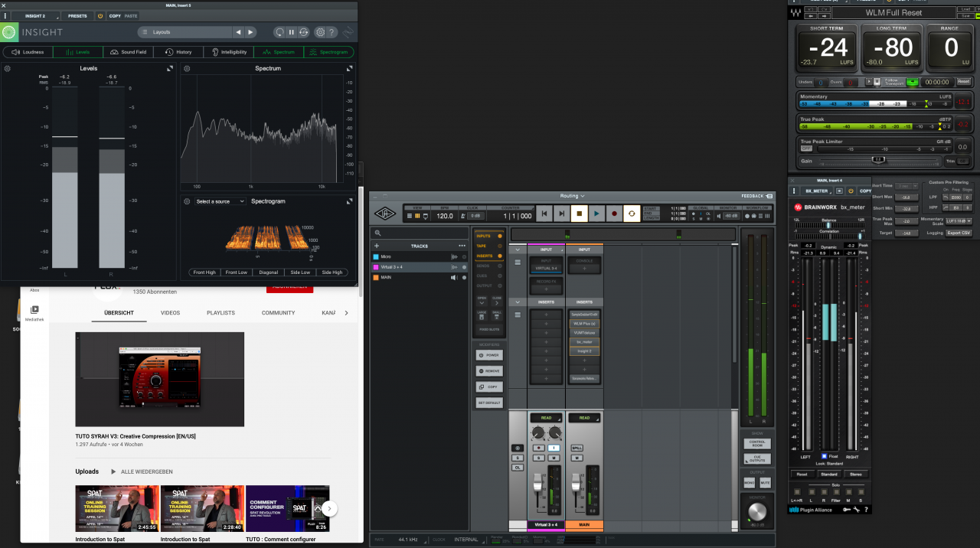Open PRESETS in Insight plugin header
The image size is (980, 548).
(x=77, y=15)
